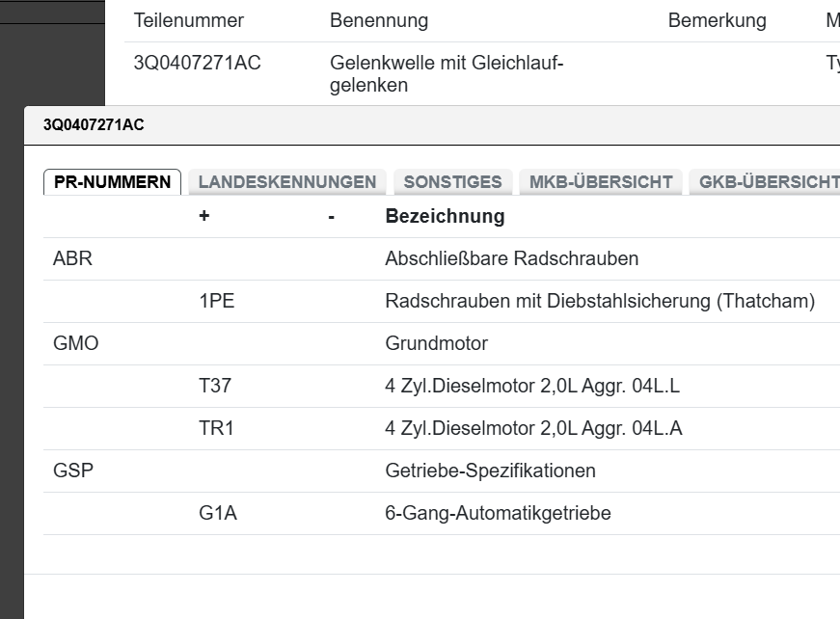Select the 1PE PR-number row

coord(217,301)
